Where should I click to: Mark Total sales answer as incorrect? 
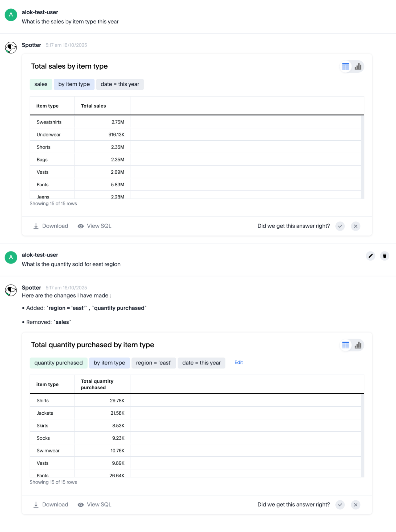356,226
